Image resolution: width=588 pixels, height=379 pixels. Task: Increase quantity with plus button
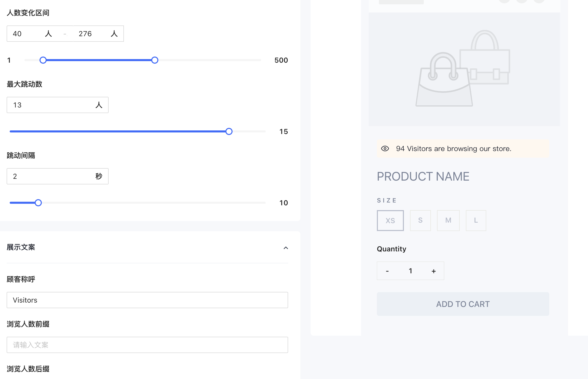point(433,271)
